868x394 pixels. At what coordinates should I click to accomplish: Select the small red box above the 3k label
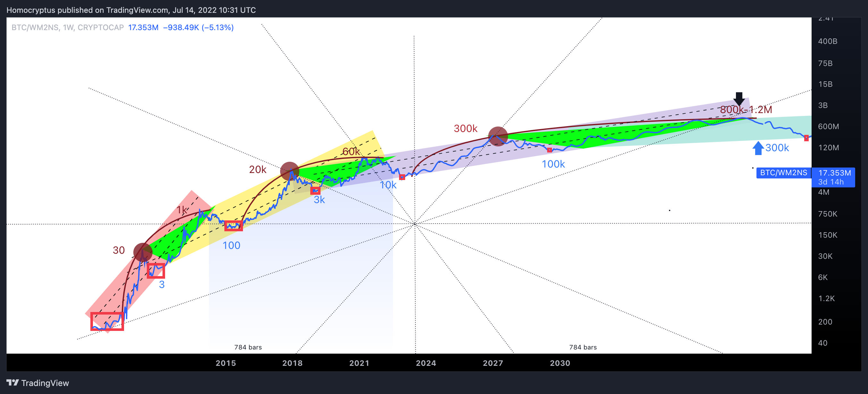coord(315,191)
